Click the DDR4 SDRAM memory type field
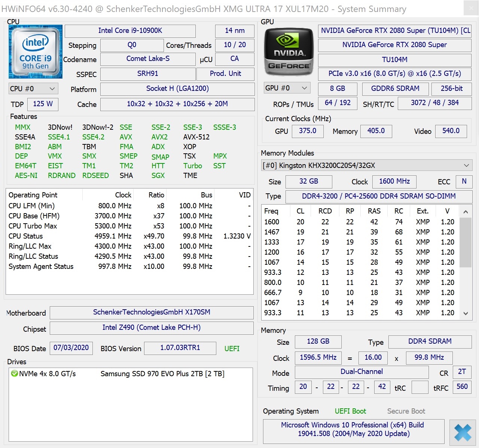Viewport: 479px width, 448px height. point(430,341)
